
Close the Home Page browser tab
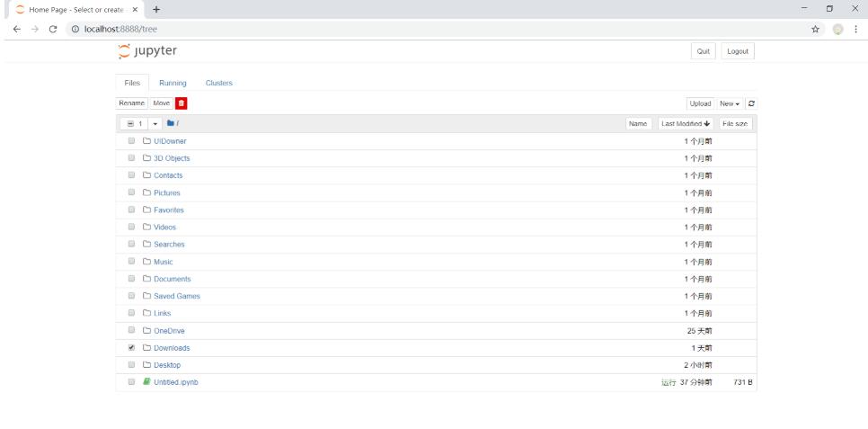pos(135,9)
